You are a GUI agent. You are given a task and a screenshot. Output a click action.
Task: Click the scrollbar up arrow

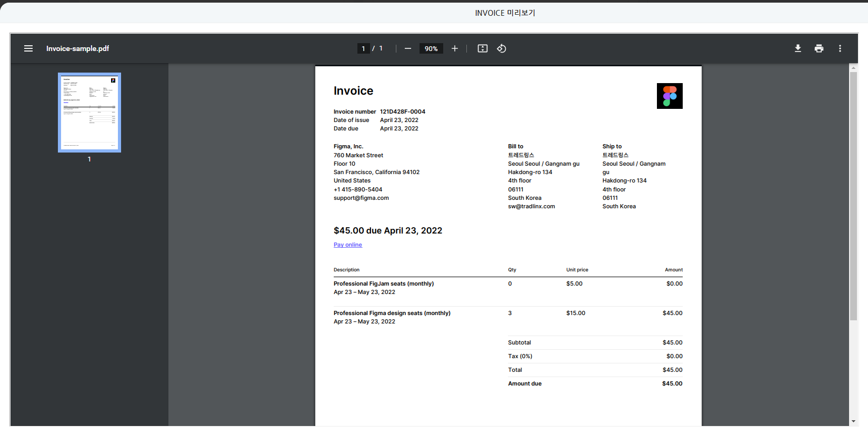(x=853, y=67)
